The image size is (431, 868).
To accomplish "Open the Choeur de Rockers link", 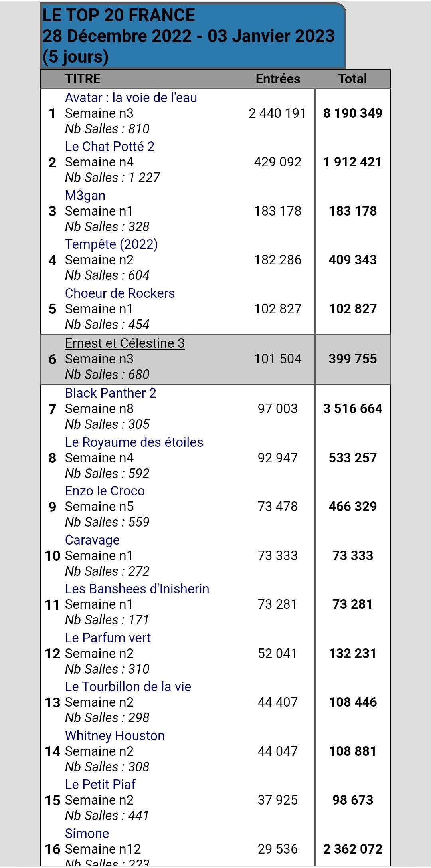I will click(120, 293).
